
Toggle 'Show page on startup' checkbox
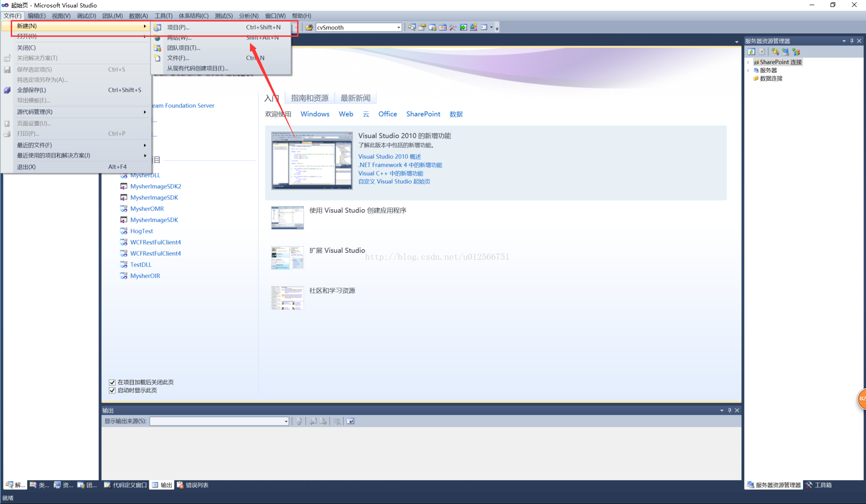(112, 391)
